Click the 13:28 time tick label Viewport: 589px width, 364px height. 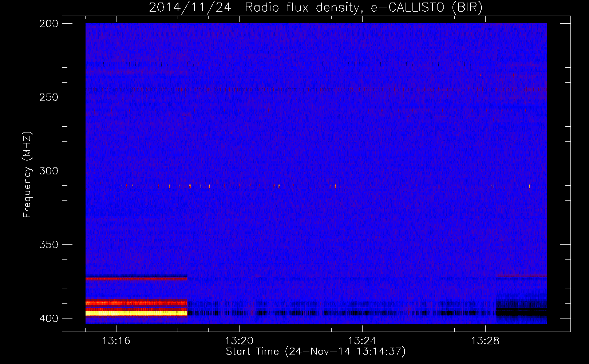tap(485, 341)
